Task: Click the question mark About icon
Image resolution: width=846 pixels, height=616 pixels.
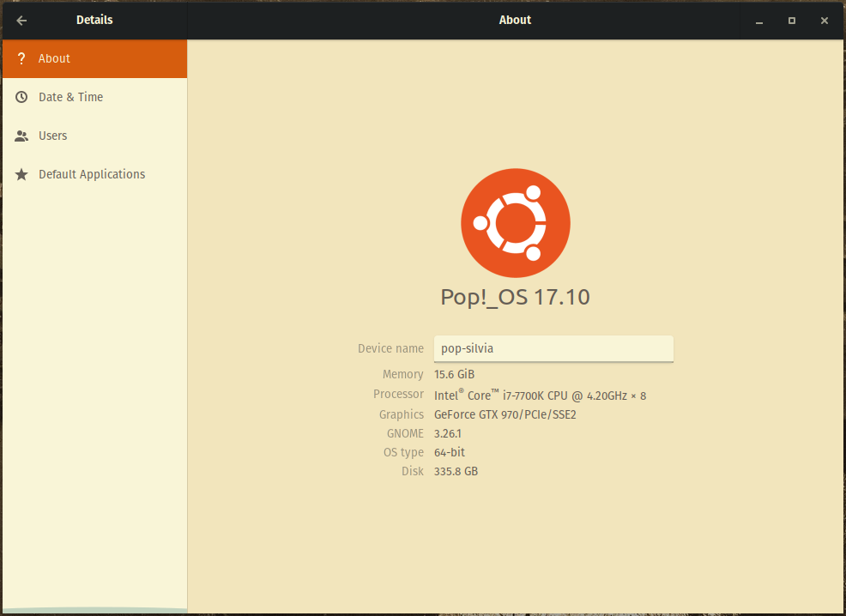Action: click(x=21, y=58)
